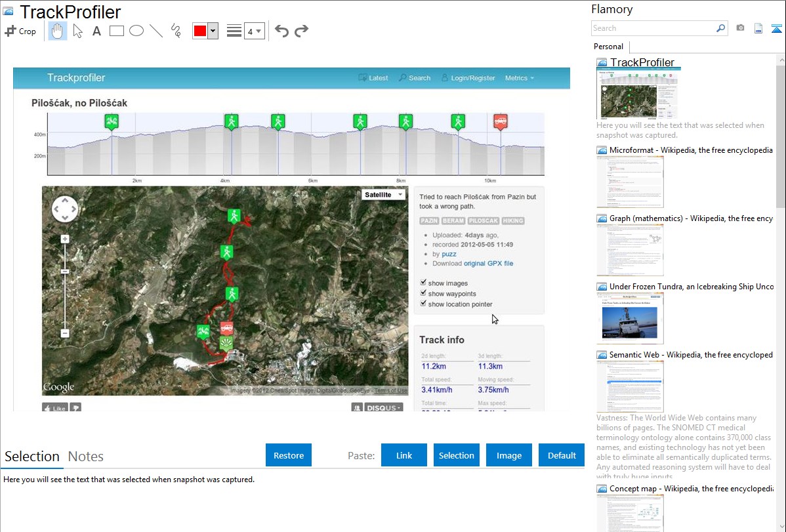This screenshot has width=786, height=532.
Task: Undo the last annotation
Action: pyautogui.click(x=281, y=31)
